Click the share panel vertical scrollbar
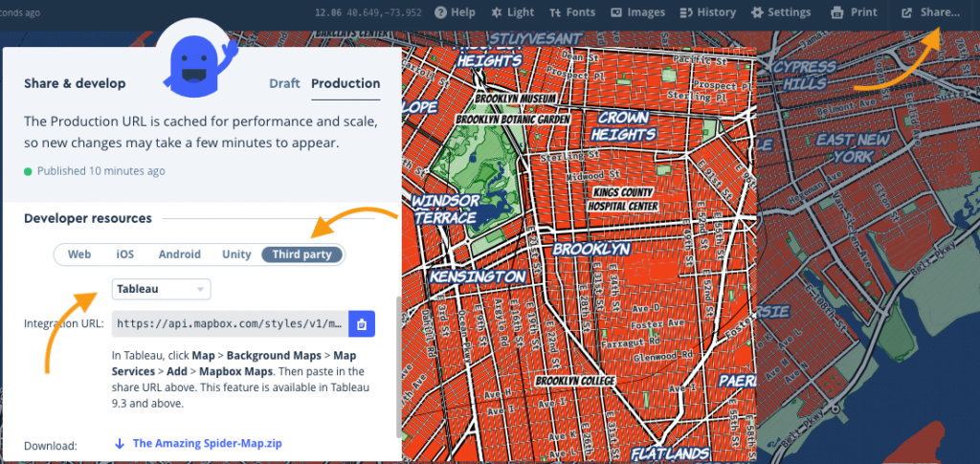The image size is (980, 464). point(398,364)
